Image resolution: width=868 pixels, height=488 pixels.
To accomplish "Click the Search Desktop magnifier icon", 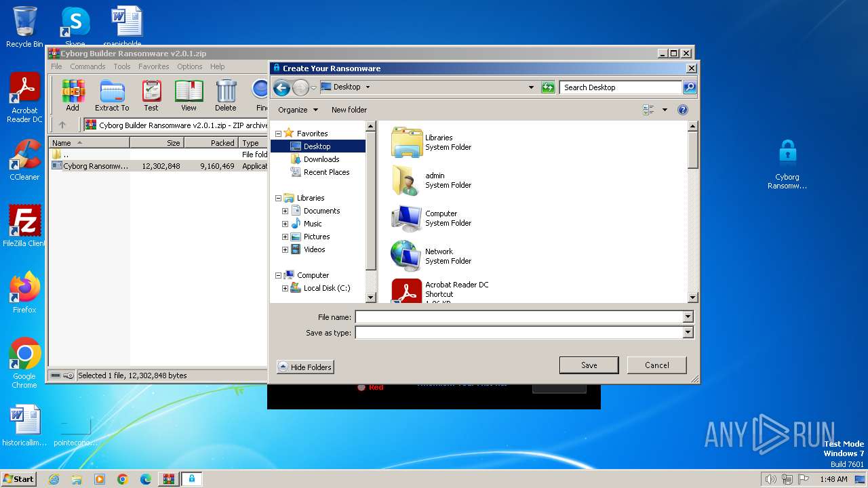I will click(689, 87).
